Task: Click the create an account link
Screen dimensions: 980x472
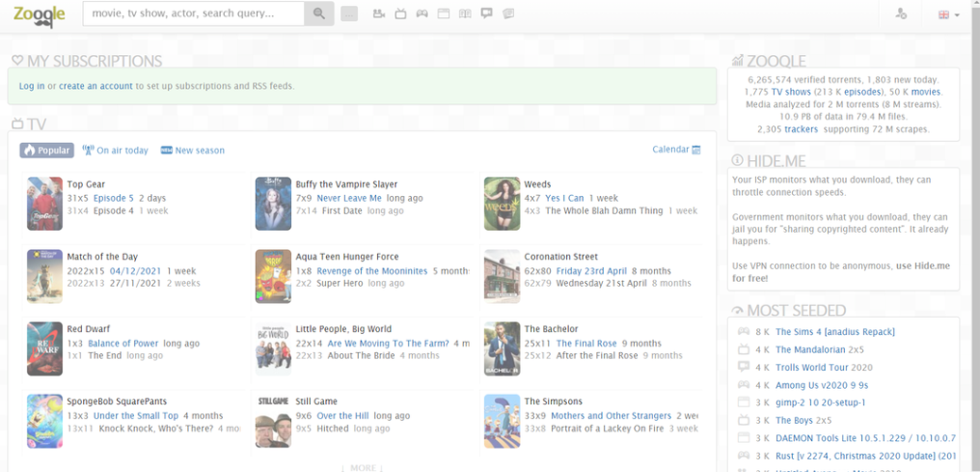Action: click(95, 86)
